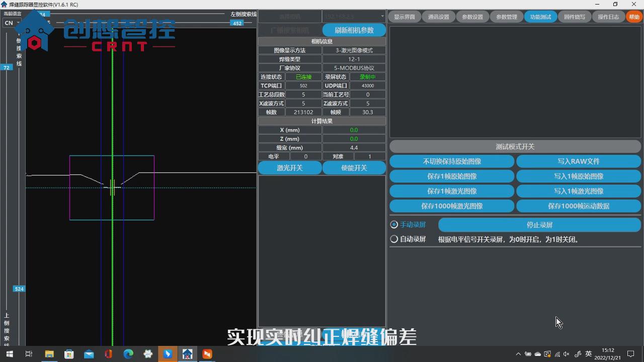
Task: Open Microsoft Edge from the taskbar
Action: [128, 354]
